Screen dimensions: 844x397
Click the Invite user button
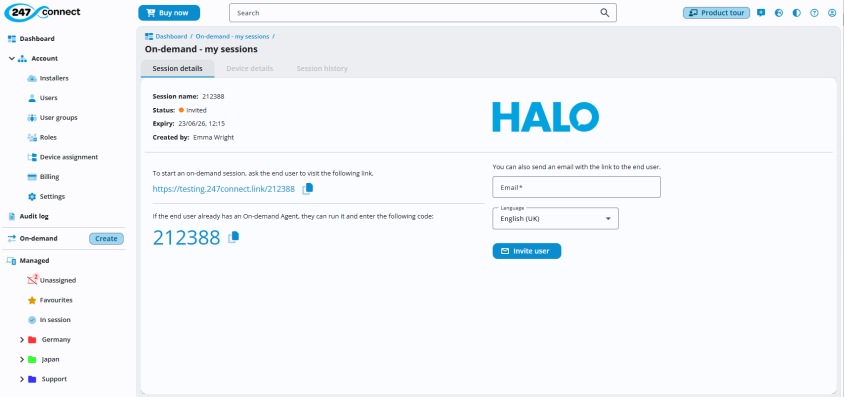(x=527, y=251)
